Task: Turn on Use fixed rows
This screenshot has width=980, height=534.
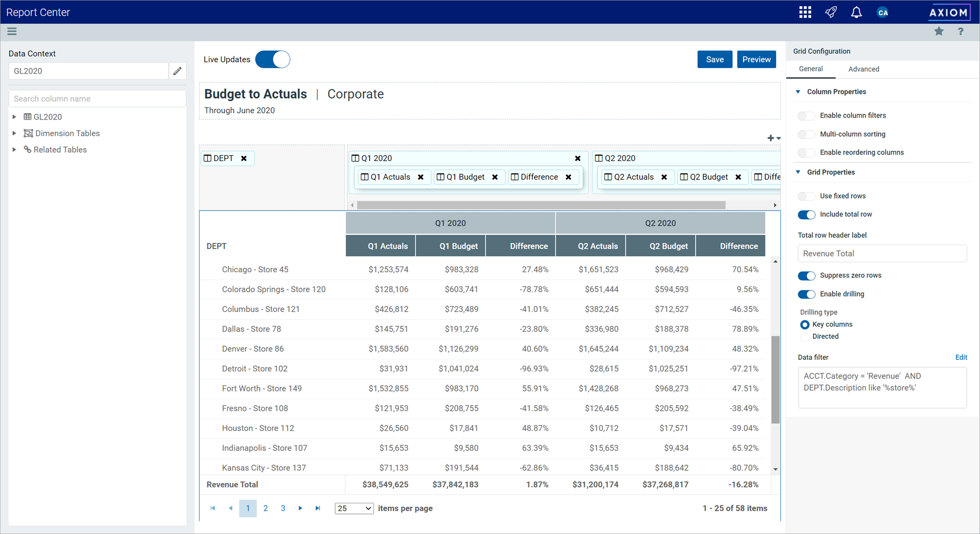Action: (x=806, y=196)
